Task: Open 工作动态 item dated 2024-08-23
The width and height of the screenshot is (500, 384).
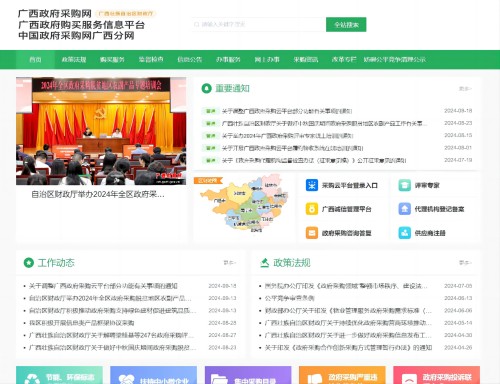Action: click(x=112, y=347)
